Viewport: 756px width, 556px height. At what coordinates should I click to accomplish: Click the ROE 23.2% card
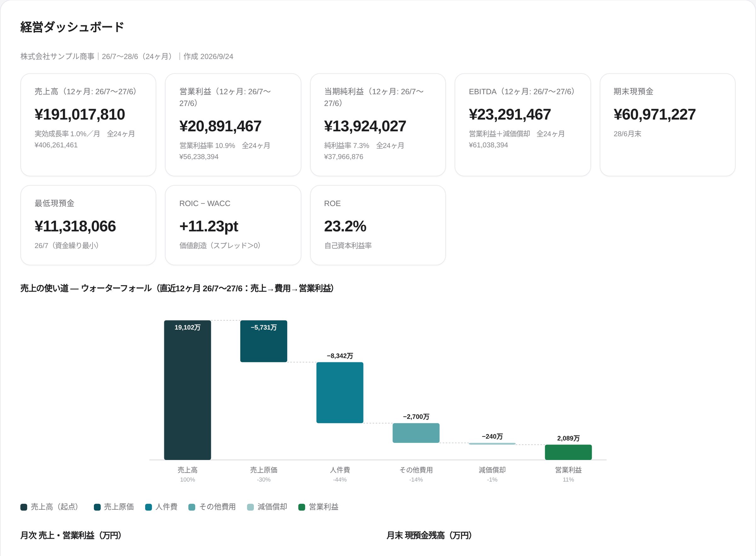378,225
